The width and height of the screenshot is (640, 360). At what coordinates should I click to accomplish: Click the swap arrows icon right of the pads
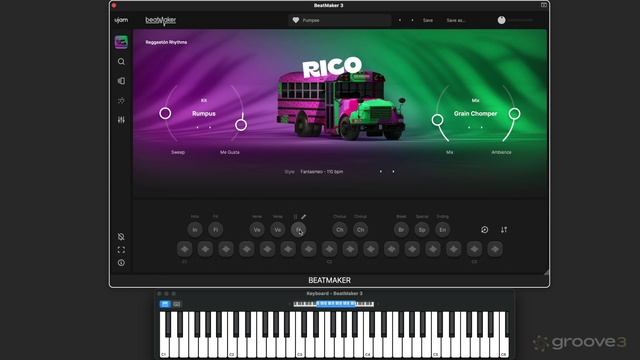tap(504, 230)
